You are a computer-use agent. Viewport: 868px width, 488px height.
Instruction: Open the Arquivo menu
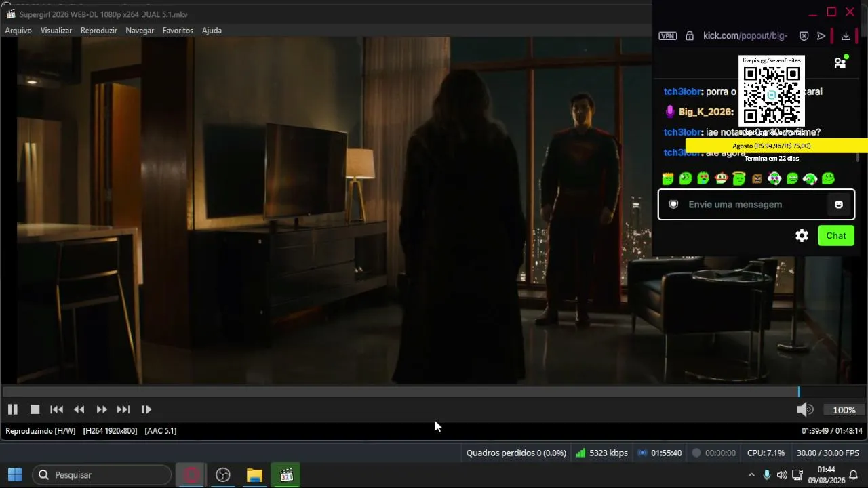click(18, 30)
